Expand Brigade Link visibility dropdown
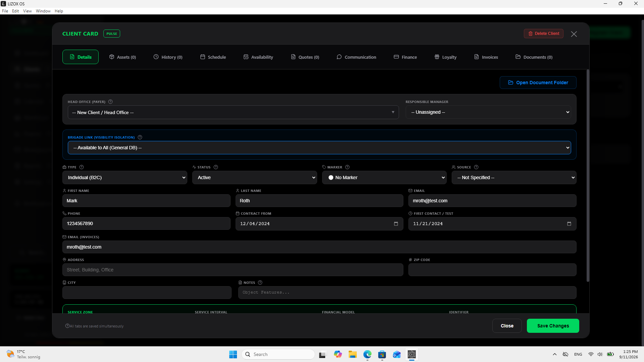The width and height of the screenshot is (644, 362). tap(319, 148)
